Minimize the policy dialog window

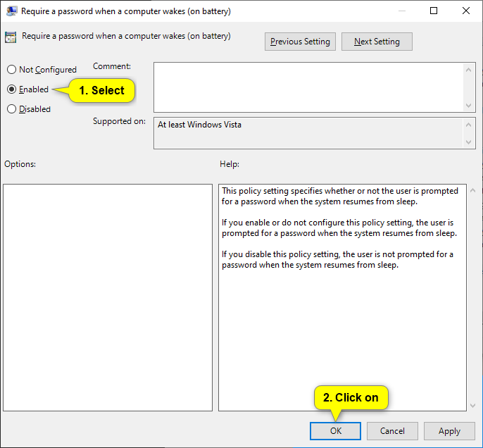pos(401,11)
